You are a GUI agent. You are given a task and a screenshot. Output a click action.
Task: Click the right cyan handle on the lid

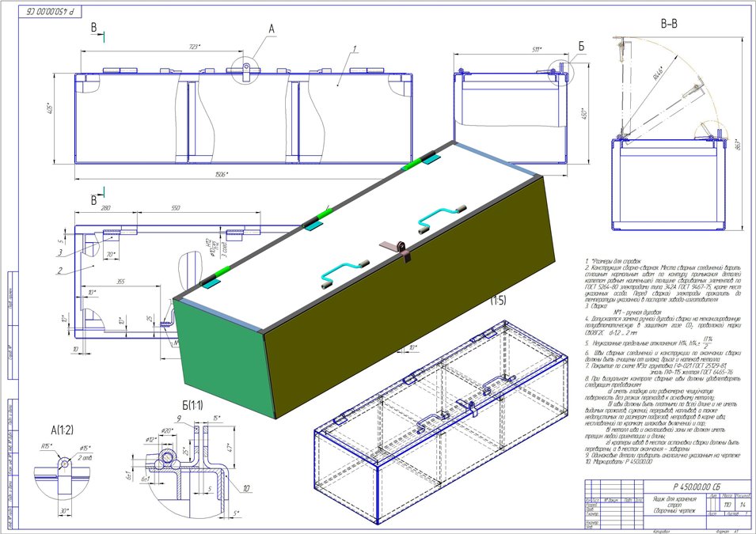coord(443,219)
